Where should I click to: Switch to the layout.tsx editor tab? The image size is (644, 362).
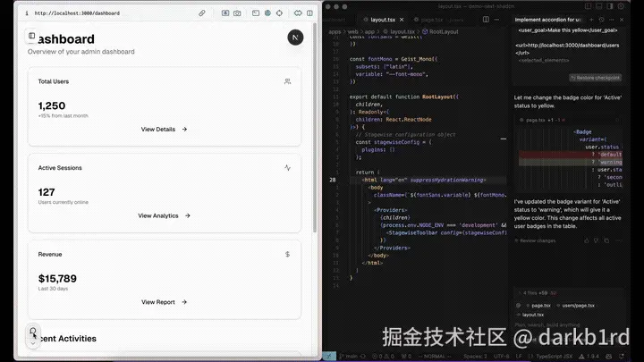pos(383,20)
